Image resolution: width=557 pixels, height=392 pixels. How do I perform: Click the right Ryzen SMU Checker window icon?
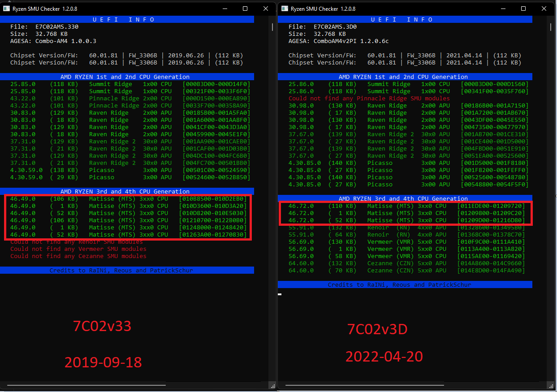pyautogui.click(x=284, y=9)
